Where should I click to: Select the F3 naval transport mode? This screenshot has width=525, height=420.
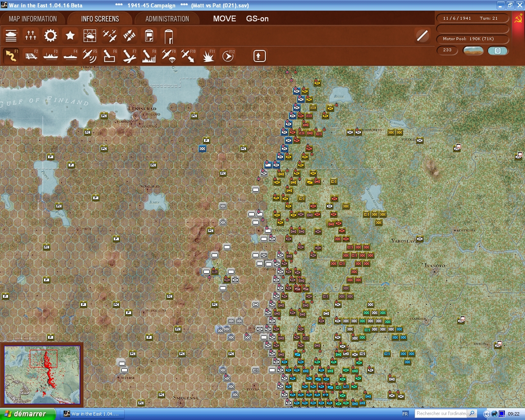tap(50, 56)
